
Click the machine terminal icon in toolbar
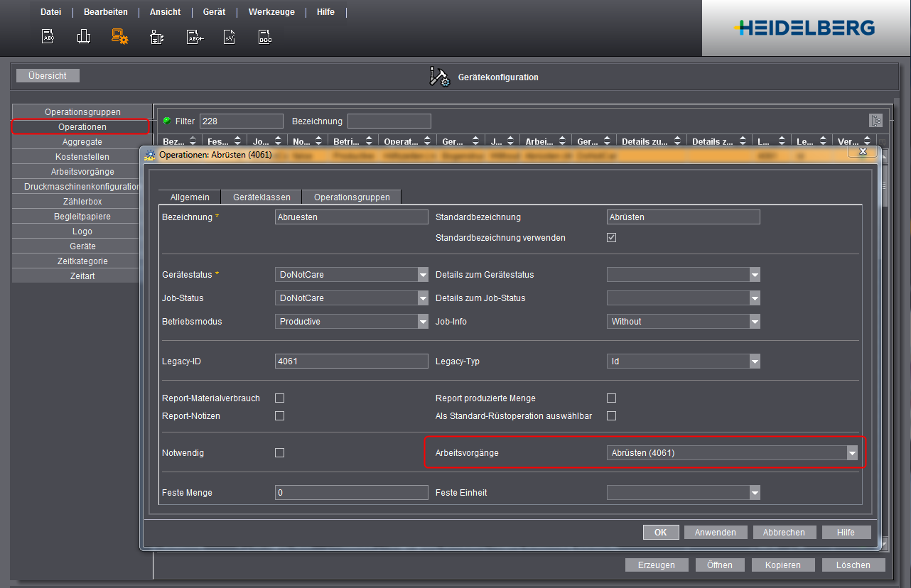pyautogui.click(x=157, y=37)
